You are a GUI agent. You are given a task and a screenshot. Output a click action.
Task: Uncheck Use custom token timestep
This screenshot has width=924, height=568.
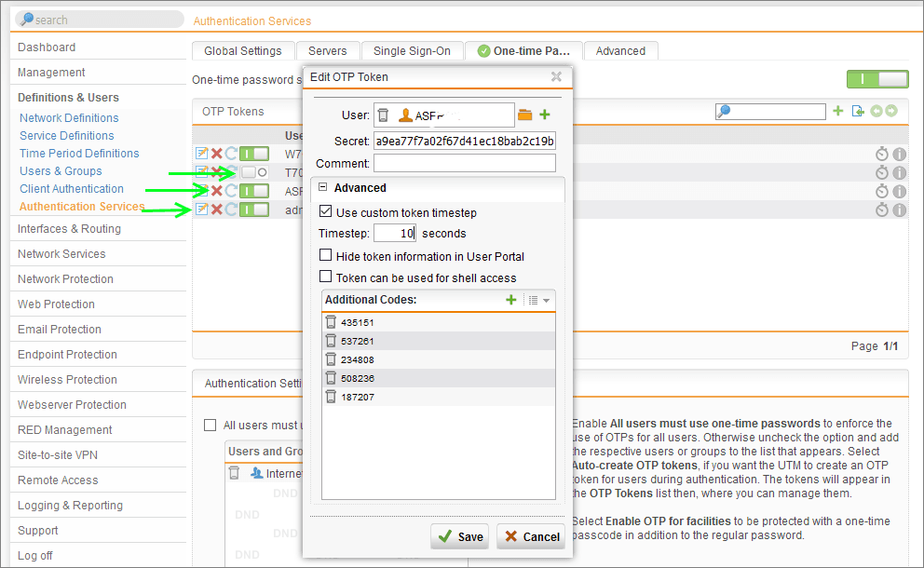pos(325,211)
